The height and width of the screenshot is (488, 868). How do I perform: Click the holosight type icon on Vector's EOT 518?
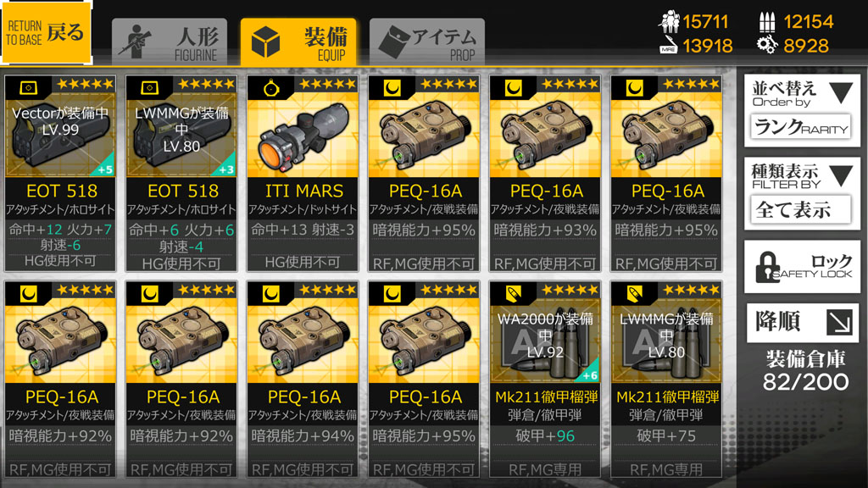point(28,87)
